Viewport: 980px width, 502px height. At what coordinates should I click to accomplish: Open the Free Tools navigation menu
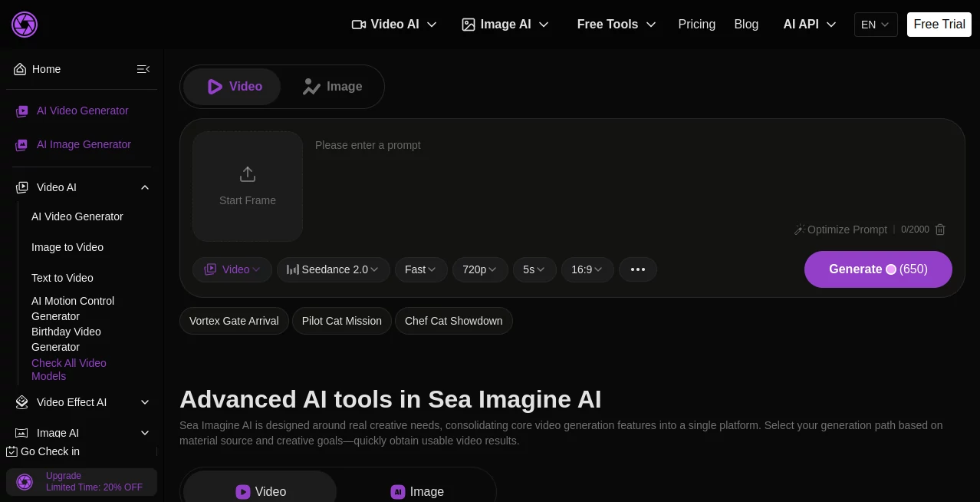click(x=617, y=25)
